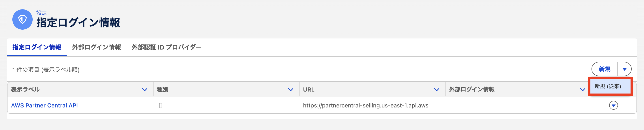
Task: Click the 設定 breadcrumb above the title
Action: click(x=41, y=13)
